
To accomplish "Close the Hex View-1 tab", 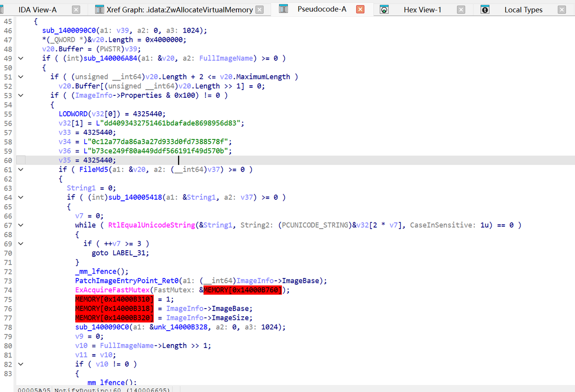I will pos(460,10).
